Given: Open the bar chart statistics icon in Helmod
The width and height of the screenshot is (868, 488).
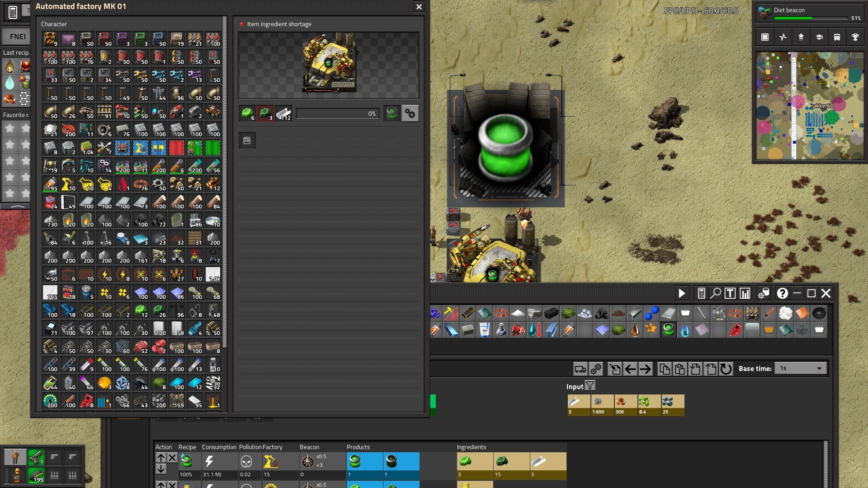Looking at the screenshot, I should (x=745, y=294).
